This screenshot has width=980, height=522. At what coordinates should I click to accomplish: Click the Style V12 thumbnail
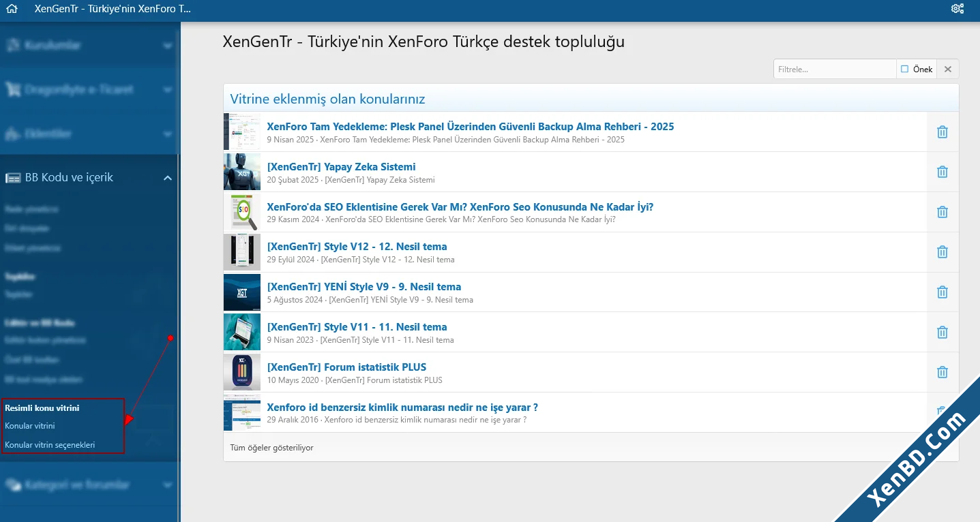click(x=242, y=252)
